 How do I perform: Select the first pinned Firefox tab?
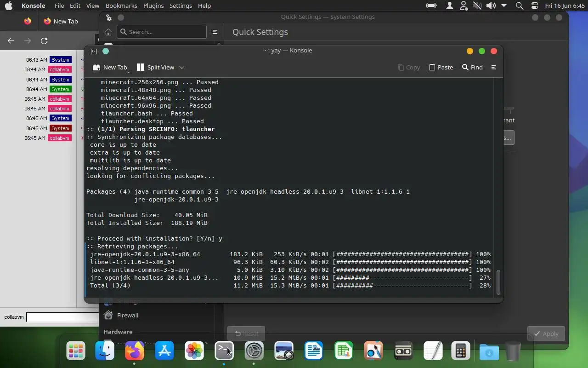(x=28, y=21)
